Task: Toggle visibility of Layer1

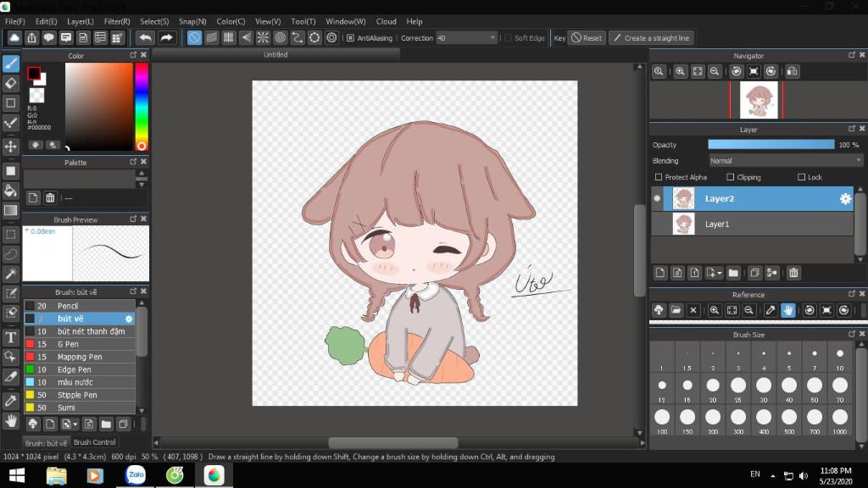Action: (x=657, y=224)
